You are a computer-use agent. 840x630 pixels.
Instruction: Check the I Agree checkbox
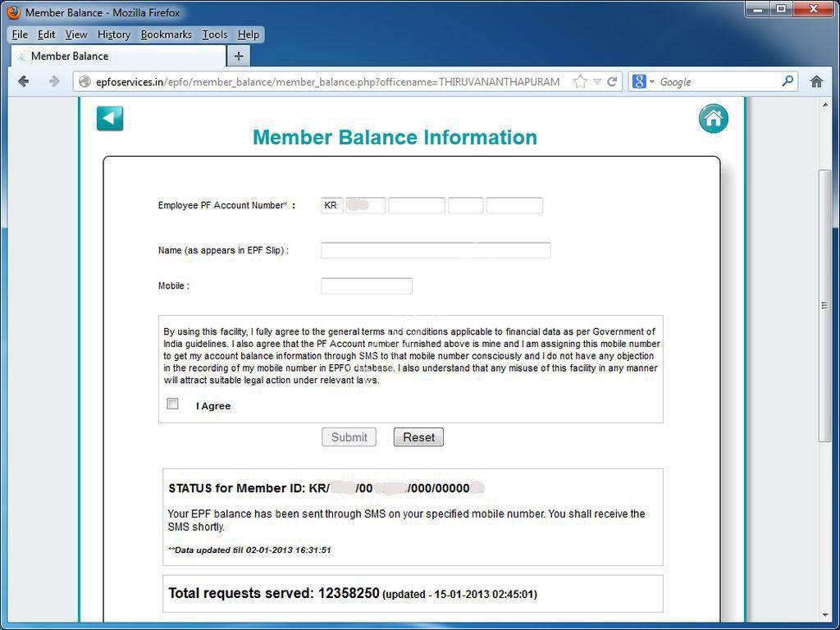[x=172, y=404]
